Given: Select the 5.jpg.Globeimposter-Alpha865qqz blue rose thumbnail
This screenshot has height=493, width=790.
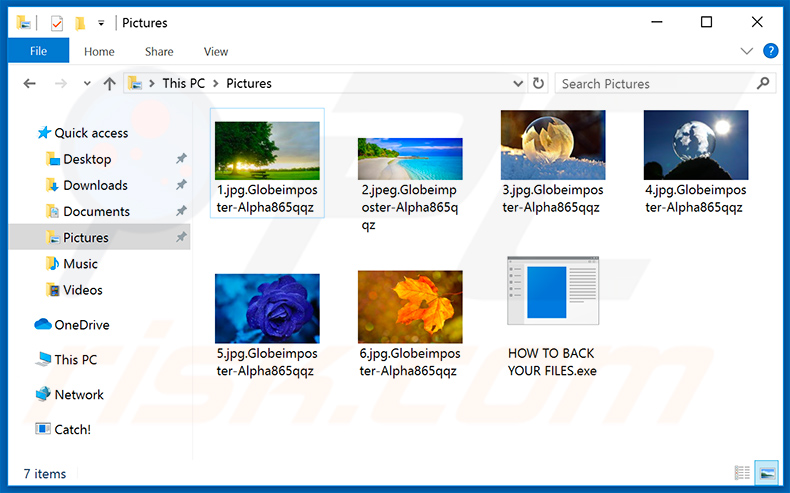Looking at the screenshot, I should pos(267,308).
